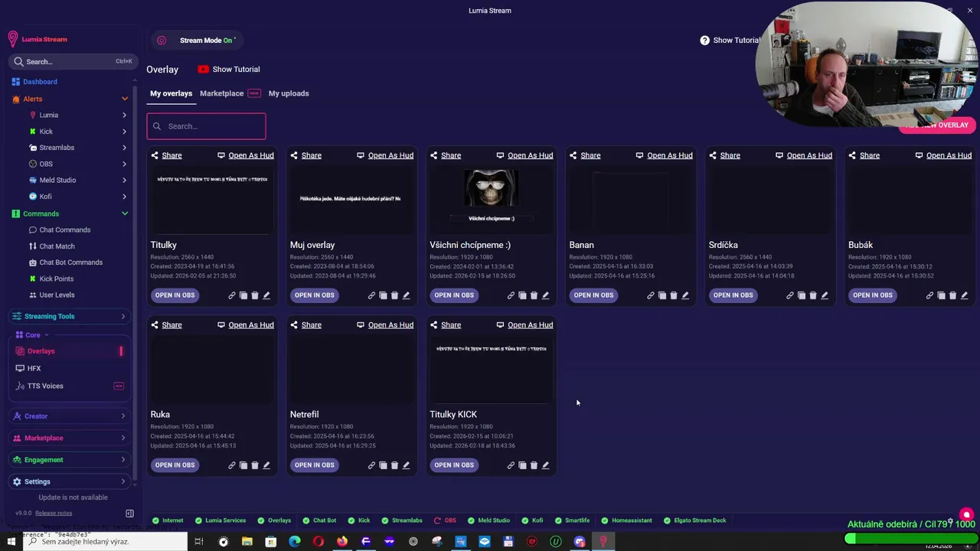Click Internet status check icon

click(x=155, y=520)
